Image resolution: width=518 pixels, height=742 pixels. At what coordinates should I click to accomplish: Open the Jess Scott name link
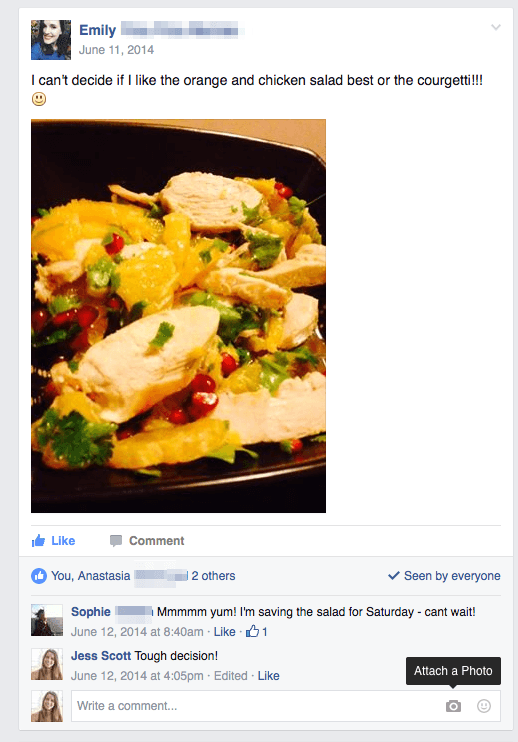tap(101, 656)
